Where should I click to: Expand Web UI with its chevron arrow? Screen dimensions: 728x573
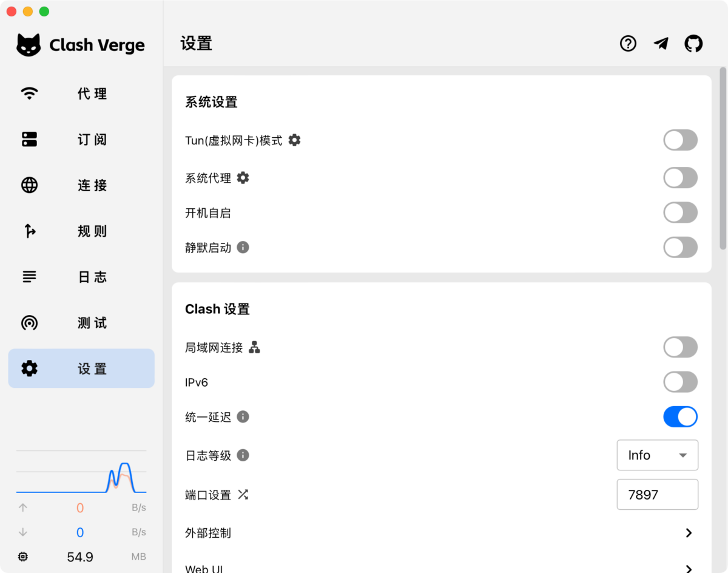pyautogui.click(x=689, y=569)
